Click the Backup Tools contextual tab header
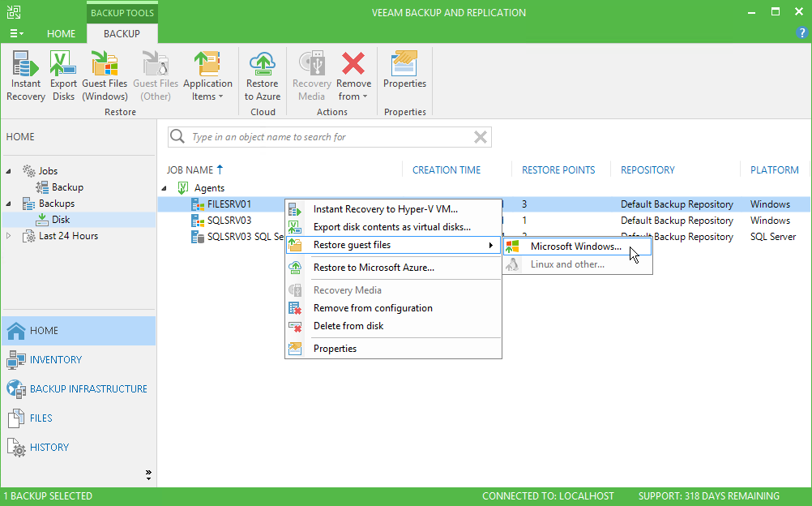 tap(122, 12)
